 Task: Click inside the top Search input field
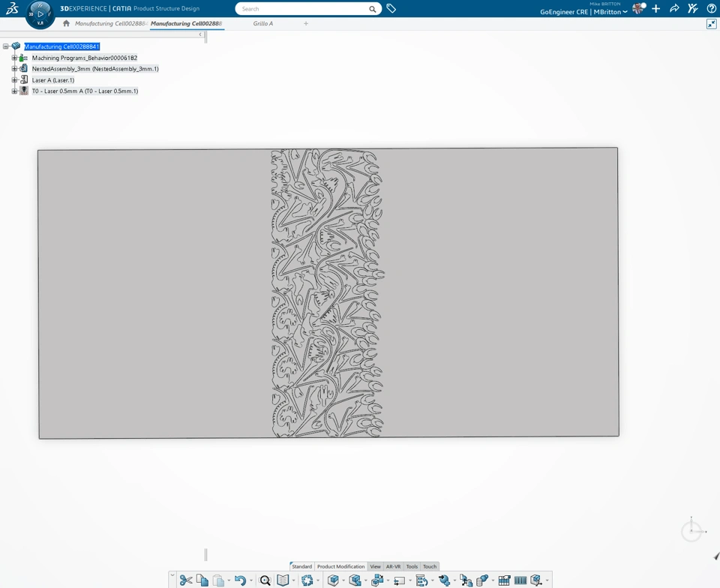pos(303,9)
